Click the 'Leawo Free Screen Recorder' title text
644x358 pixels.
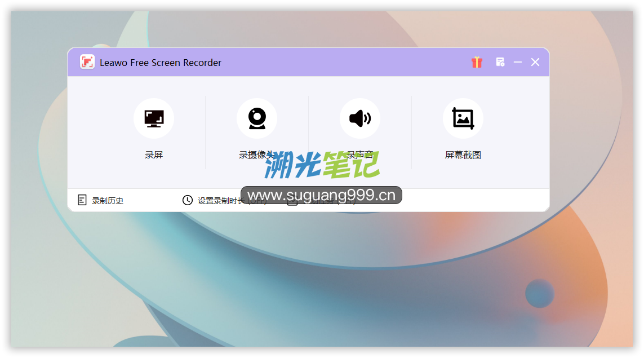(x=161, y=63)
